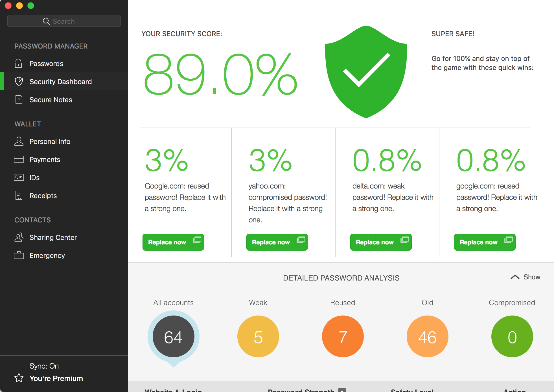
Task: Click the Personal Info person icon
Action: tap(19, 141)
